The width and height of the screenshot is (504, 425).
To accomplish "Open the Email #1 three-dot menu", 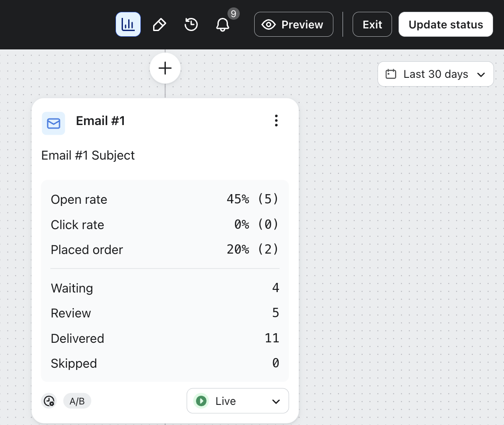I will point(276,121).
